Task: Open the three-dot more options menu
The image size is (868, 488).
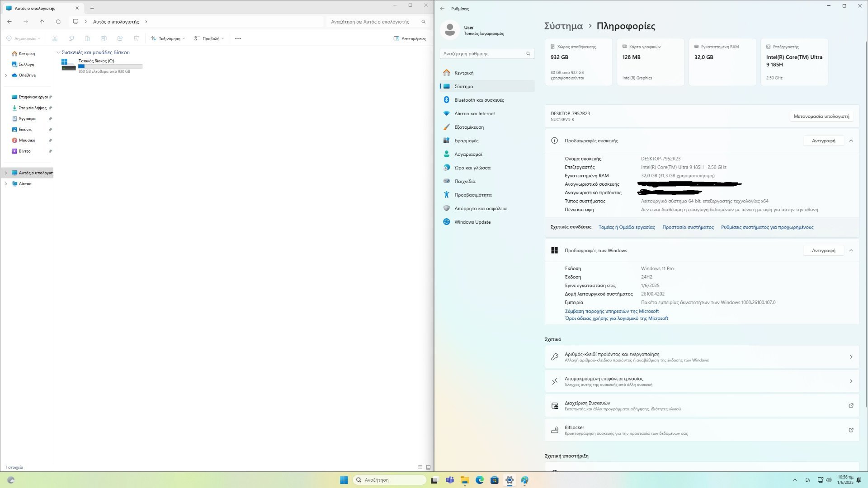Action: (x=238, y=38)
